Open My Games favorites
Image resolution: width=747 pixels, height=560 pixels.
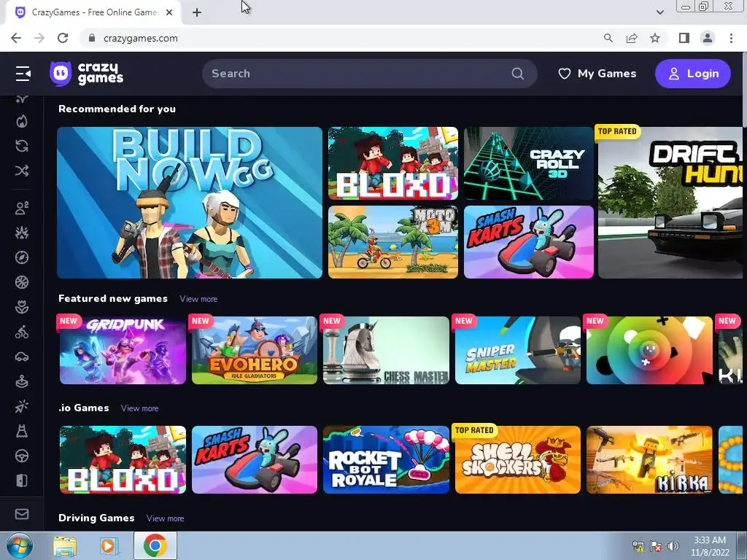point(597,74)
